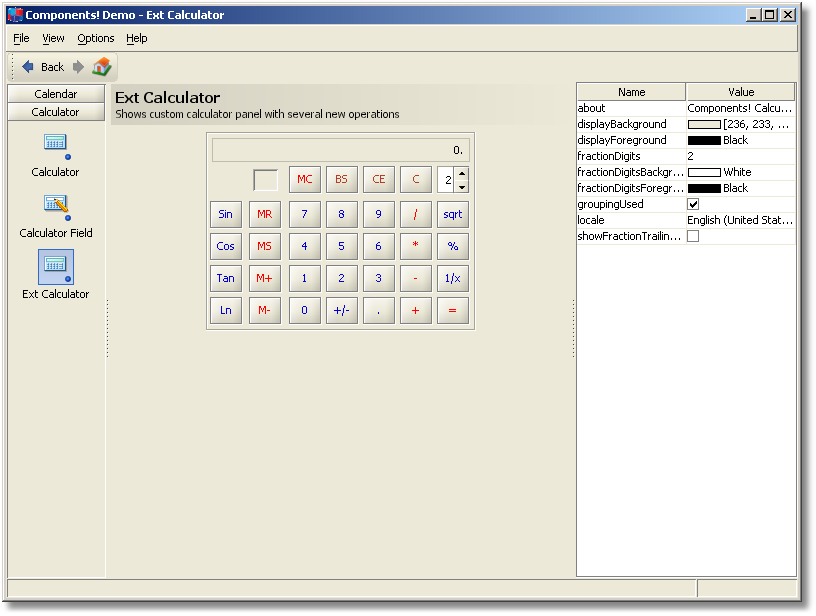The height and width of the screenshot is (616, 816).
Task: Decrease fraction digits with spinner down arrow
Action: tap(462, 187)
